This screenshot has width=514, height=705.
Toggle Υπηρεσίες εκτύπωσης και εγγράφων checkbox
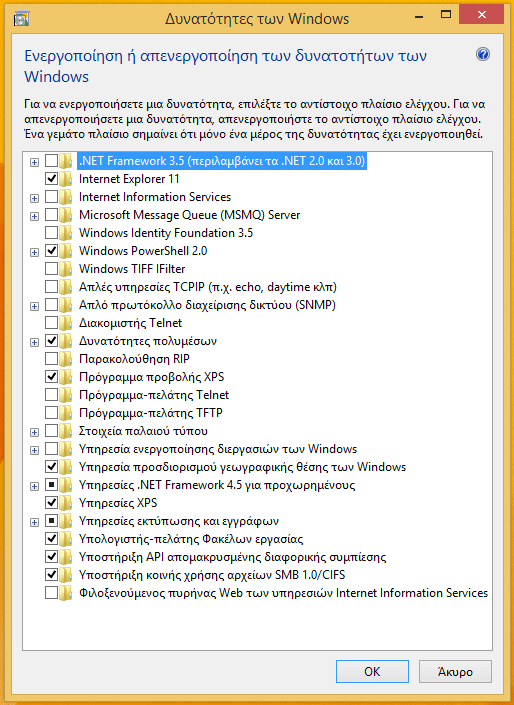(x=51, y=520)
